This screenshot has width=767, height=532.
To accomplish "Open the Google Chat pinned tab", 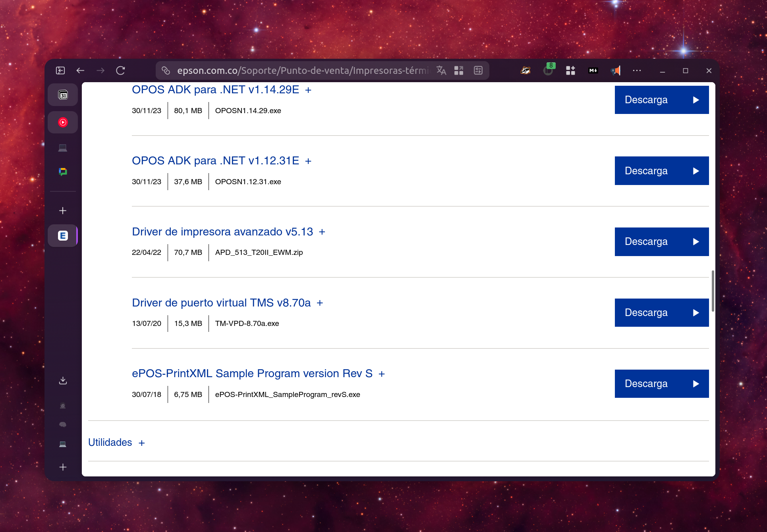I will click(x=63, y=172).
